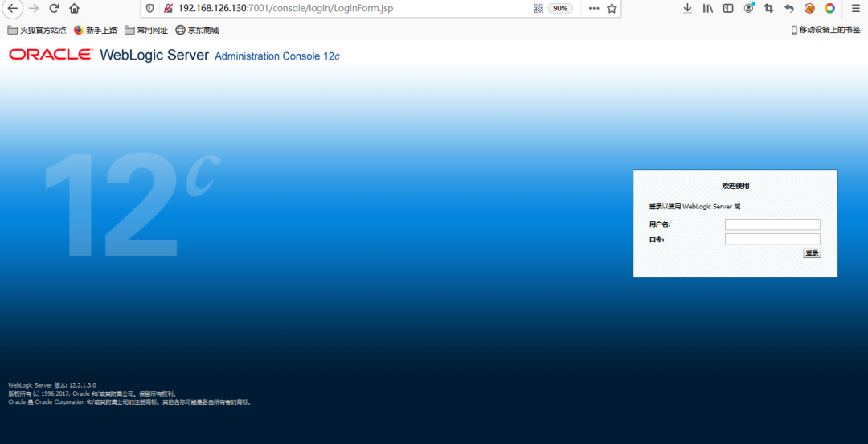Image resolution: width=868 pixels, height=444 pixels.
Task: Click the 口令: label
Action: coord(657,240)
